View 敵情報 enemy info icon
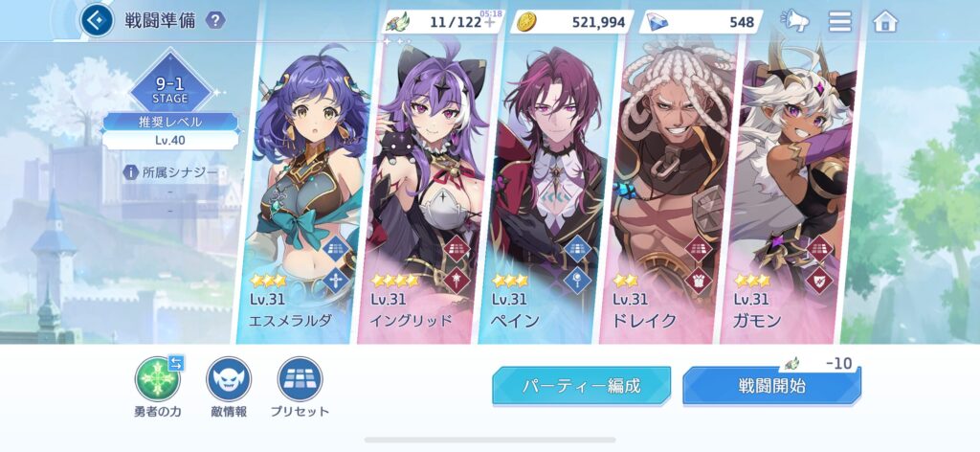This screenshot has width=980, height=452. tap(229, 379)
